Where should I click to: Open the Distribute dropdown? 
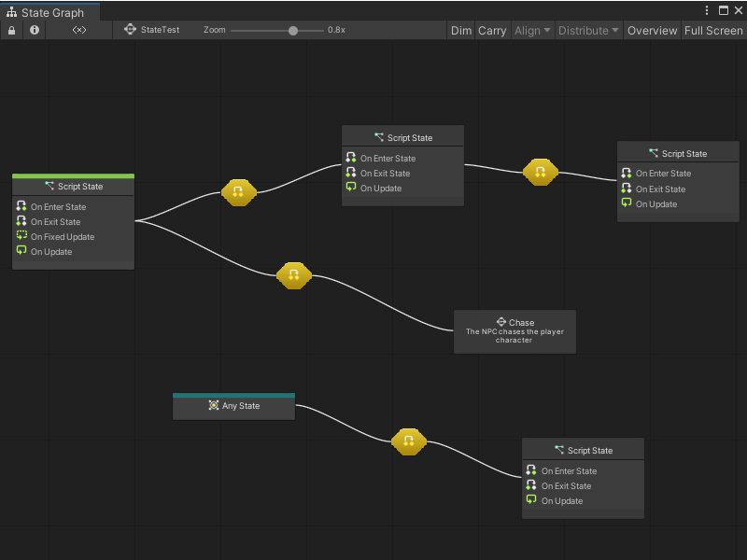click(x=588, y=30)
